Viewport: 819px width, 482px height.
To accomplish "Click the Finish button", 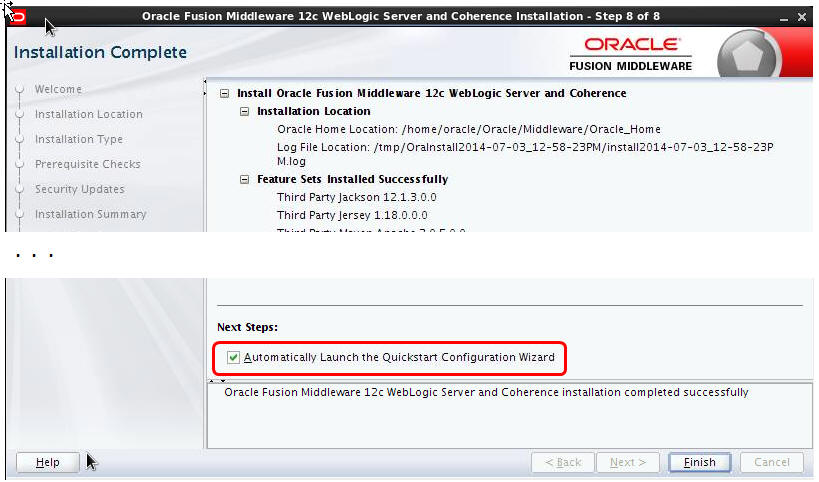I will 699,463.
